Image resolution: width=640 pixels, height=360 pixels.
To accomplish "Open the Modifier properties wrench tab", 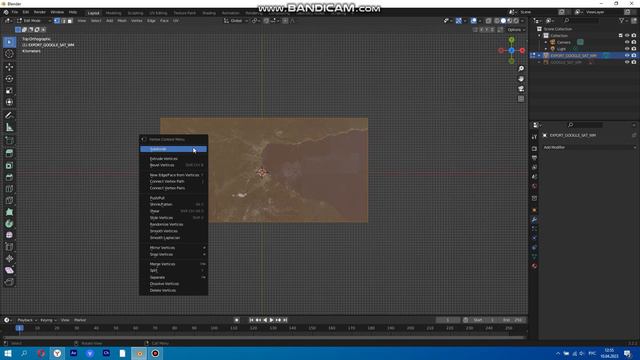I will click(x=534, y=220).
